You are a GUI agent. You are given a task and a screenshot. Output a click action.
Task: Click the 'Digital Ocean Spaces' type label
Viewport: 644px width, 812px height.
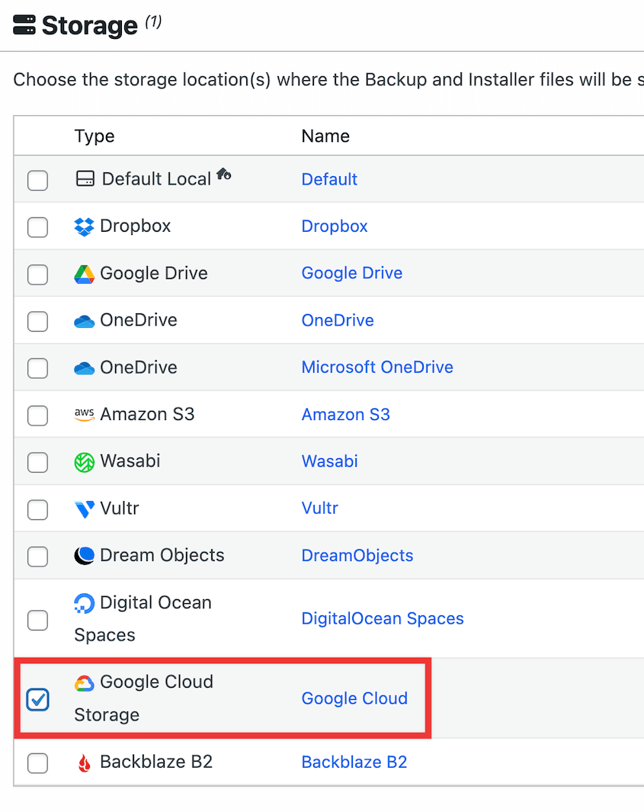[x=143, y=618]
